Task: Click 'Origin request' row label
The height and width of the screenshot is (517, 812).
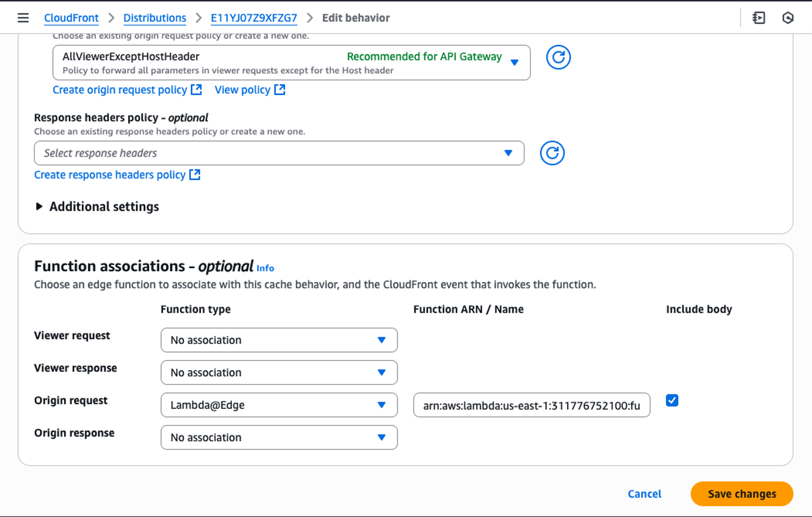Action: pos(71,400)
